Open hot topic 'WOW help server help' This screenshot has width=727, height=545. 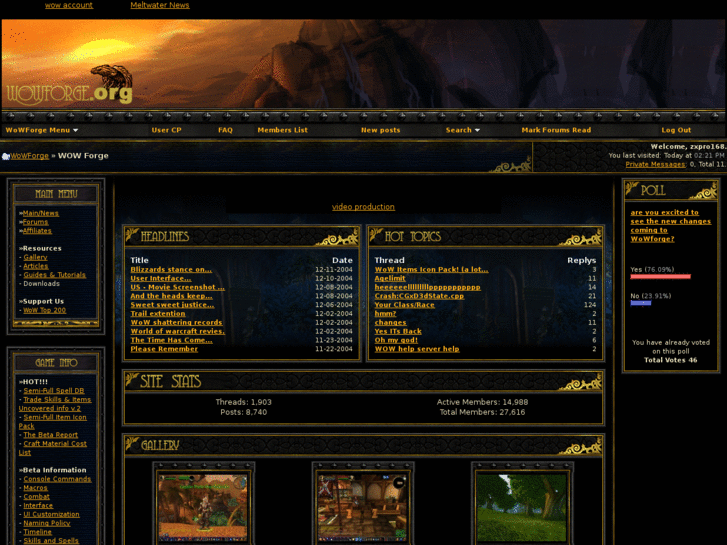coord(417,349)
